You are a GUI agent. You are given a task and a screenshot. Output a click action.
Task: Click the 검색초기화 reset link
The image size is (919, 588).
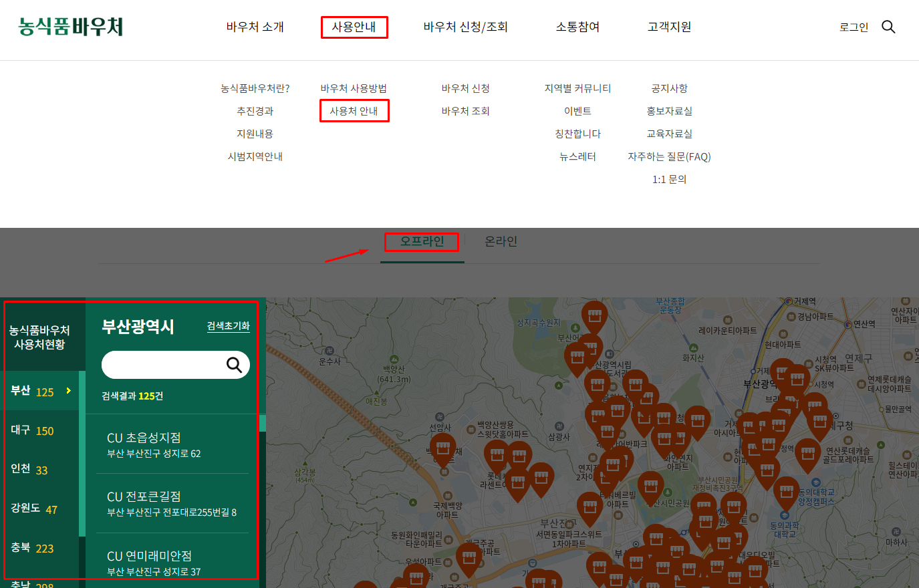[227, 327]
